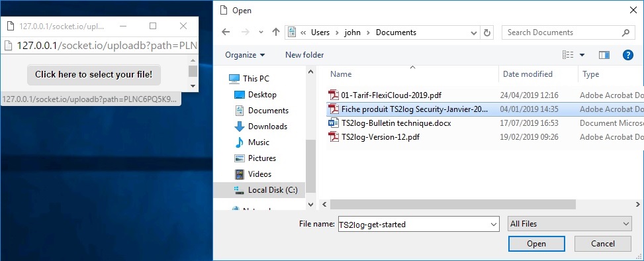The width and height of the screenshot is (644, 261).
Task: Click the Back arrow in Open dialog
Action: tap(226, 32)
